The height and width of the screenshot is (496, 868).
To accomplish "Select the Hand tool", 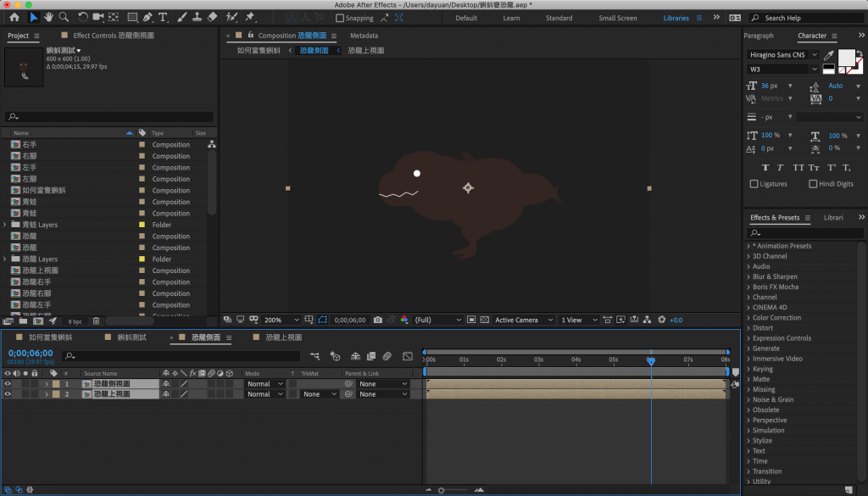I will (49, 17).
